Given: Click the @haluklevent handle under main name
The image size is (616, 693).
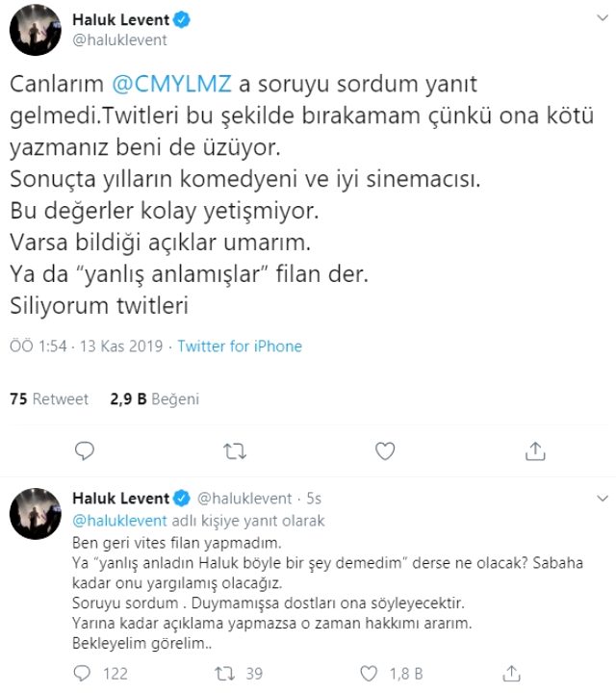Looking at the screenshot, I should tap(119, 39).
